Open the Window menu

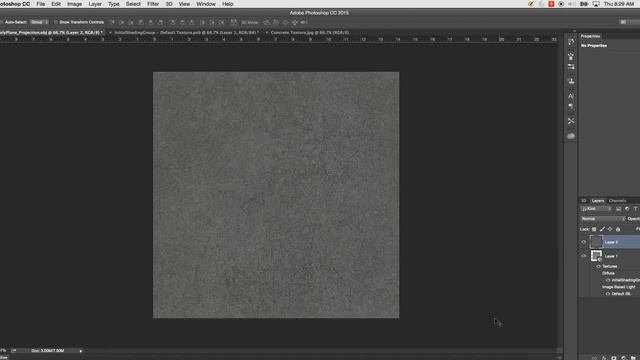point(206,4)
